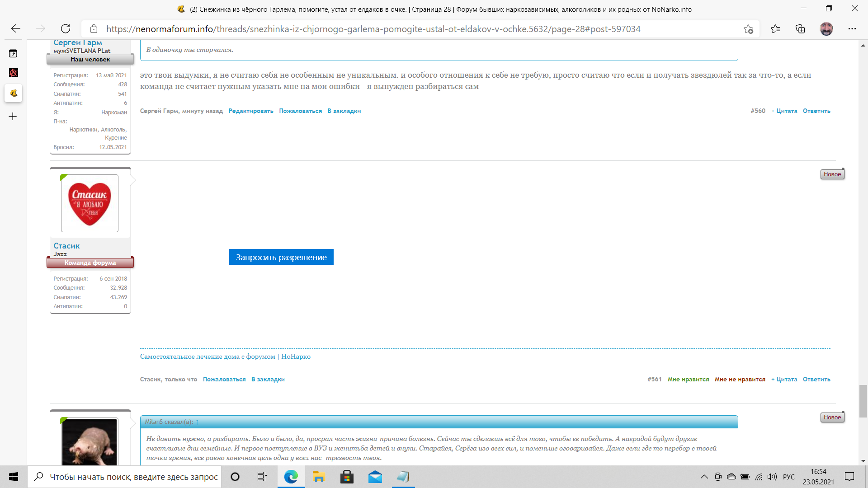The image size is (868, 488).
Task: Jump to quoted MilanS post arrow
Action: tap(197, 422)
